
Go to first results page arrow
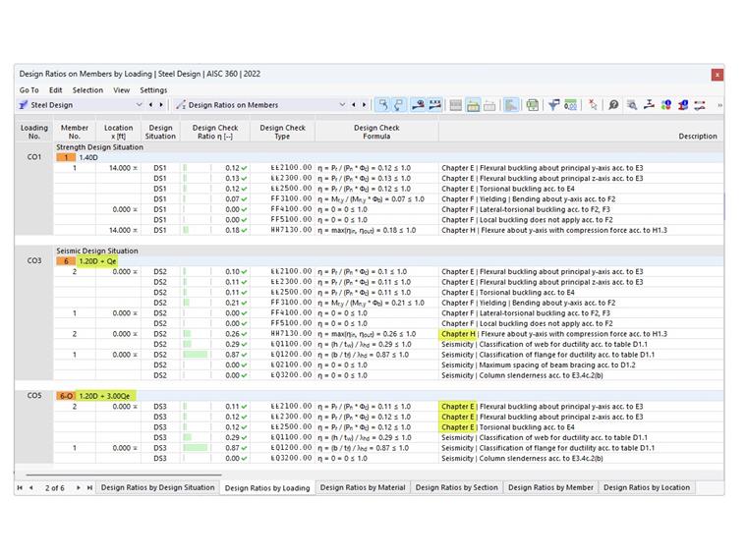[x=20, y=487]
